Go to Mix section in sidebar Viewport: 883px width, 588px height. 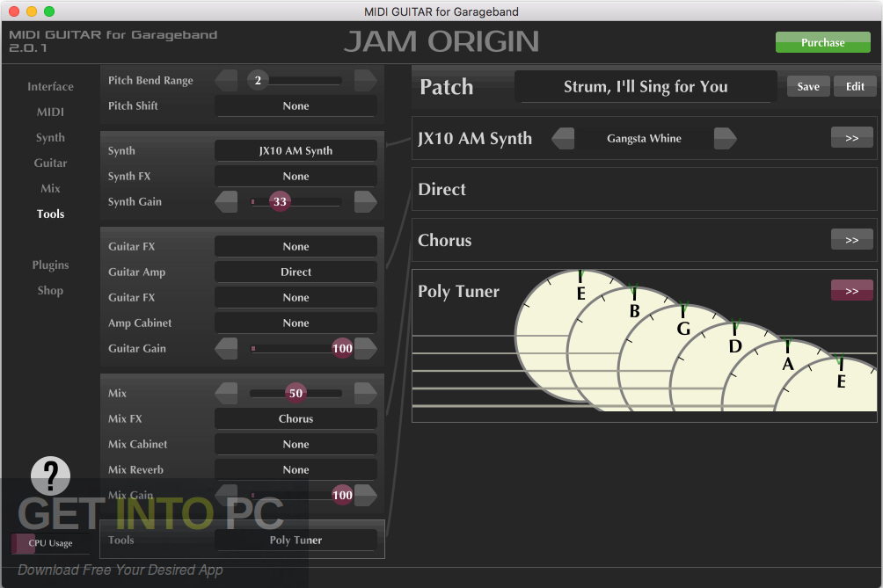coord(51,188)
